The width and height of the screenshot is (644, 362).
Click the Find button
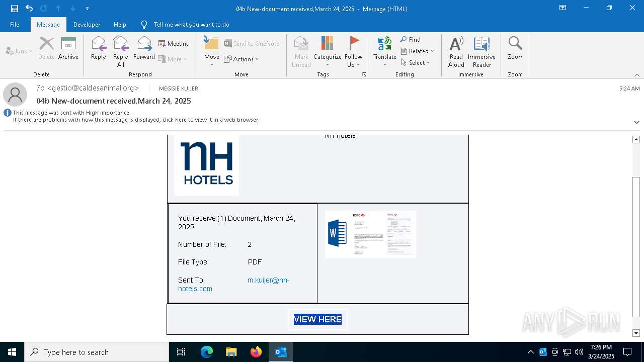click(x=411, y=39)
